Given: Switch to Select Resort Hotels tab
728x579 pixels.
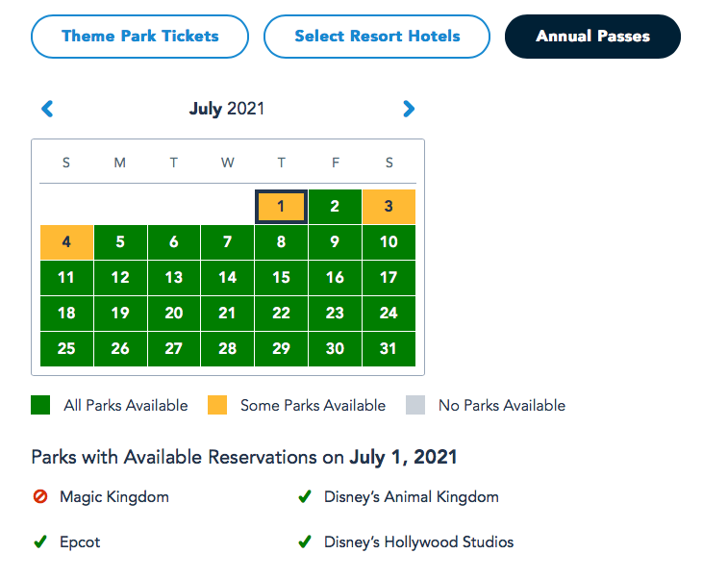Looking at the screenshot, I should (377, 37).
